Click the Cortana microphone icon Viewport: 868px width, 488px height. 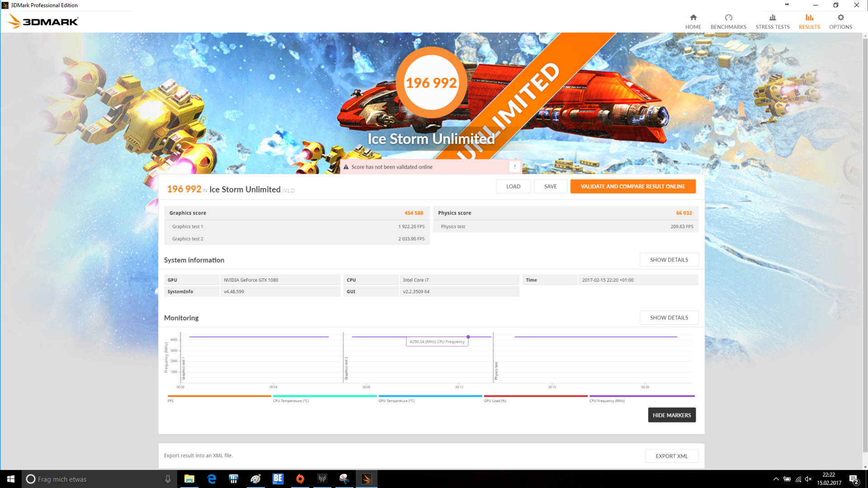pyautogui.click(x=168, y=479)
